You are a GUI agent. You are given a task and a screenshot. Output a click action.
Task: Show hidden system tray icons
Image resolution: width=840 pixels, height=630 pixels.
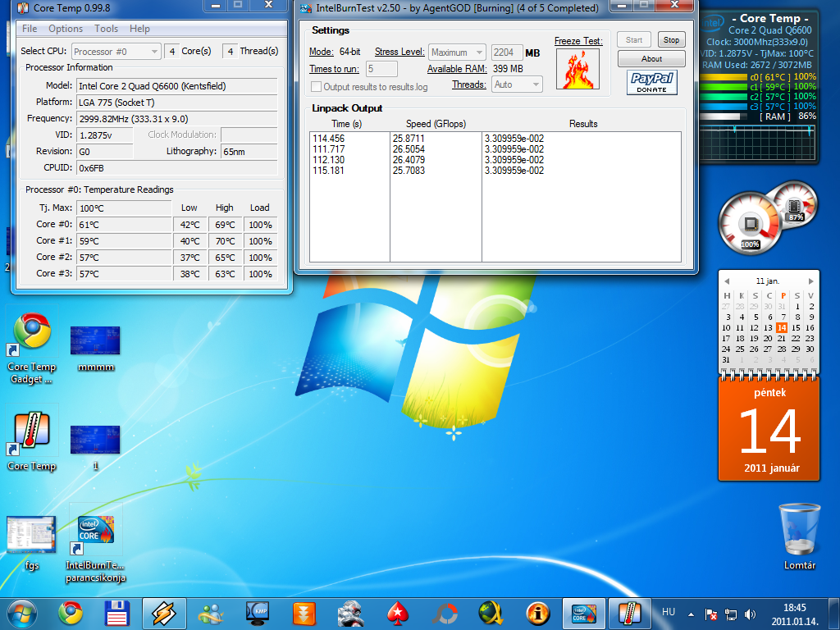coord(691,614)
